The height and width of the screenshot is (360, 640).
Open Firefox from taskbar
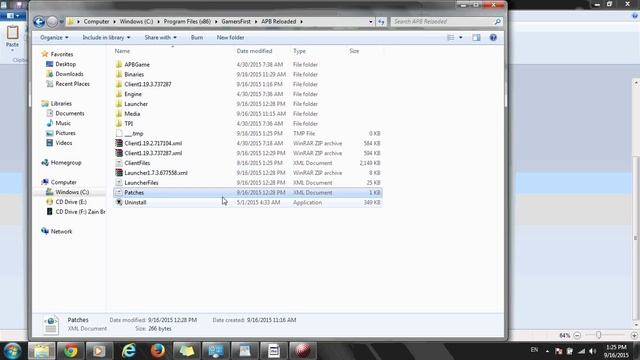coord(158,351)
